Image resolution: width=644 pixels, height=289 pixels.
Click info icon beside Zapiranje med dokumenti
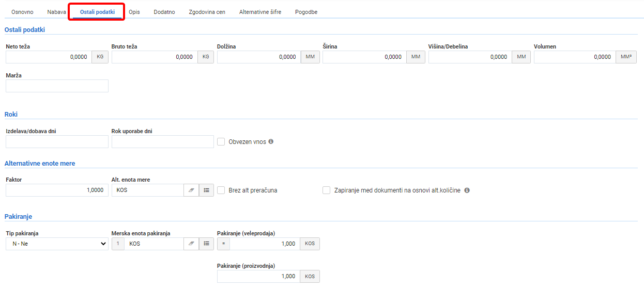click(x=467, y=190)
